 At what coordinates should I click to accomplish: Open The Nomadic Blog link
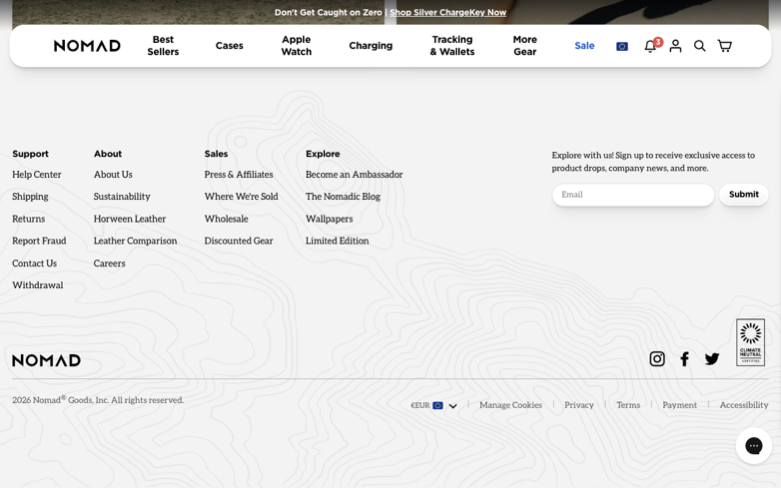pos(343,196)
